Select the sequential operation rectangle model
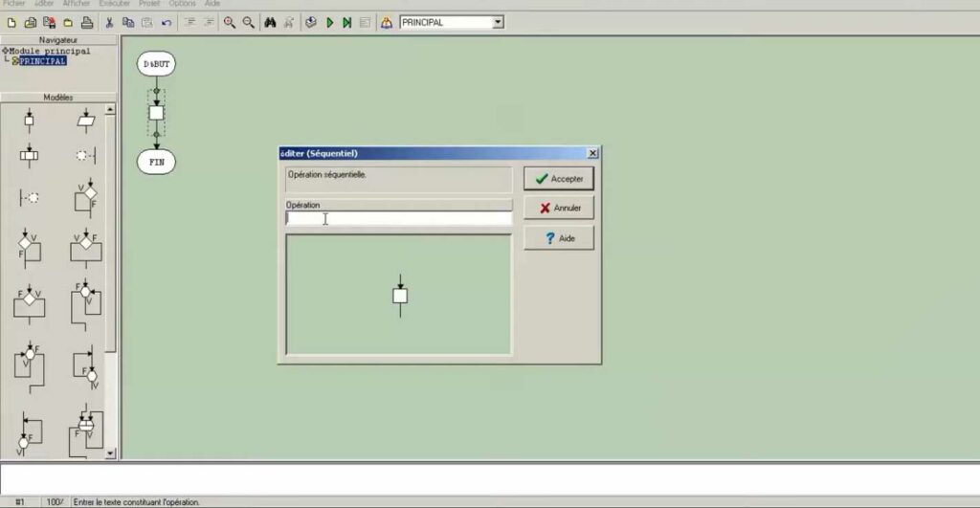 pos(29,120)
